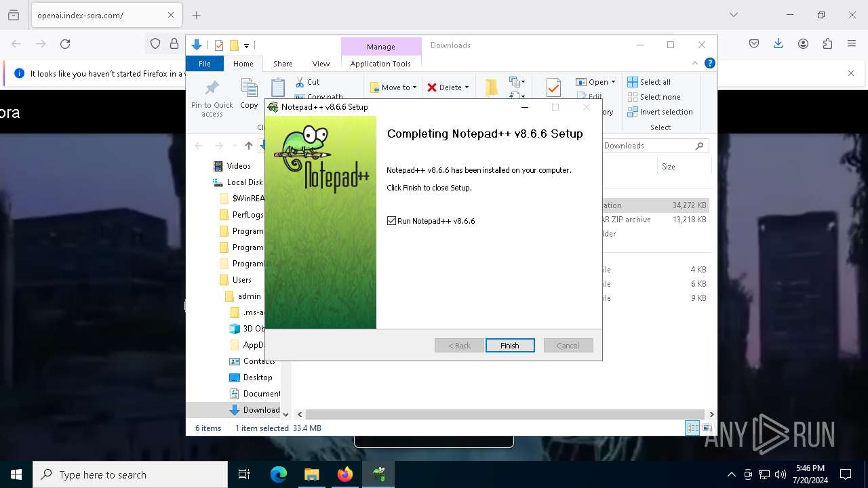Image resolution: width=868 pixels, height=488 pixels.
Task: Dismiss Firefox notification bar with X
Action: click(x=851, y=73)
